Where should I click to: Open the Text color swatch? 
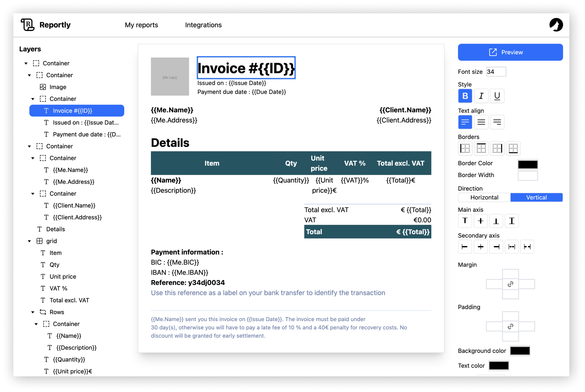(x=499, y=365)
